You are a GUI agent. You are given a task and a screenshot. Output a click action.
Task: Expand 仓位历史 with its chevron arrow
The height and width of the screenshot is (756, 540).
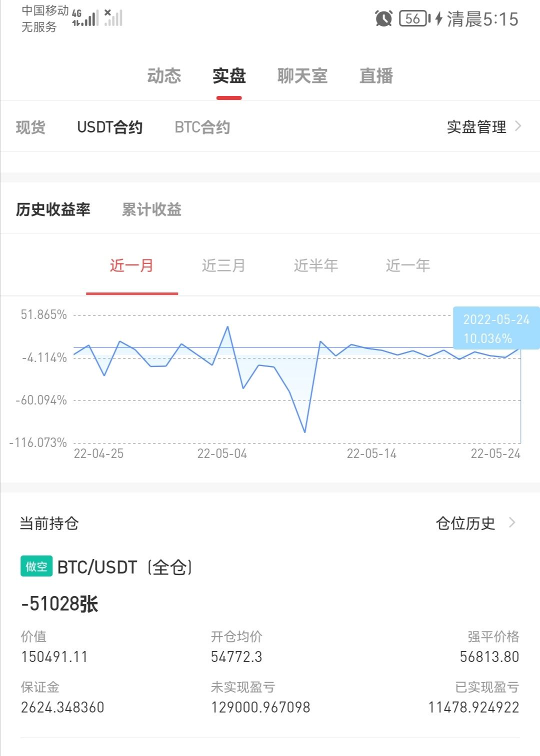coord(512,522)
